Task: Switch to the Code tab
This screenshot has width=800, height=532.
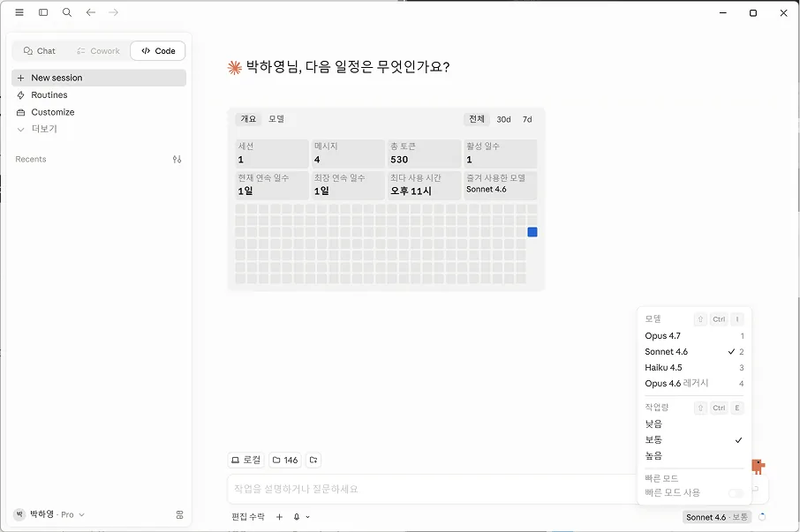Action: 158,51
